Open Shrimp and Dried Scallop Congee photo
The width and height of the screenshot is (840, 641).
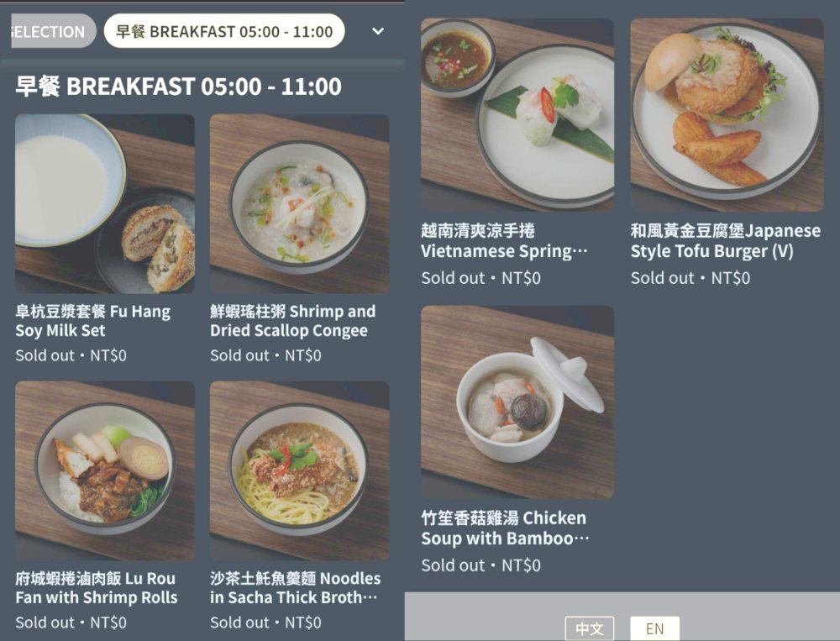pyautogui.click(x=300, y=203)
